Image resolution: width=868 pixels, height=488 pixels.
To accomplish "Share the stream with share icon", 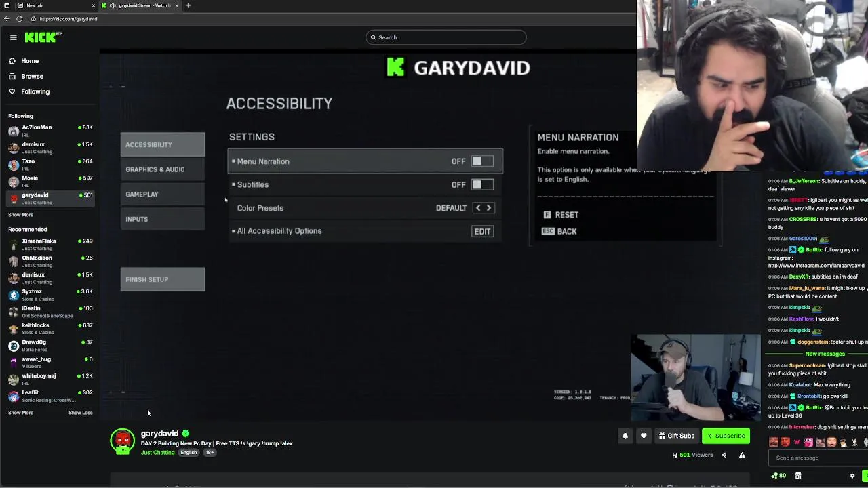I will pyautogui.click(x=724, y=455).
